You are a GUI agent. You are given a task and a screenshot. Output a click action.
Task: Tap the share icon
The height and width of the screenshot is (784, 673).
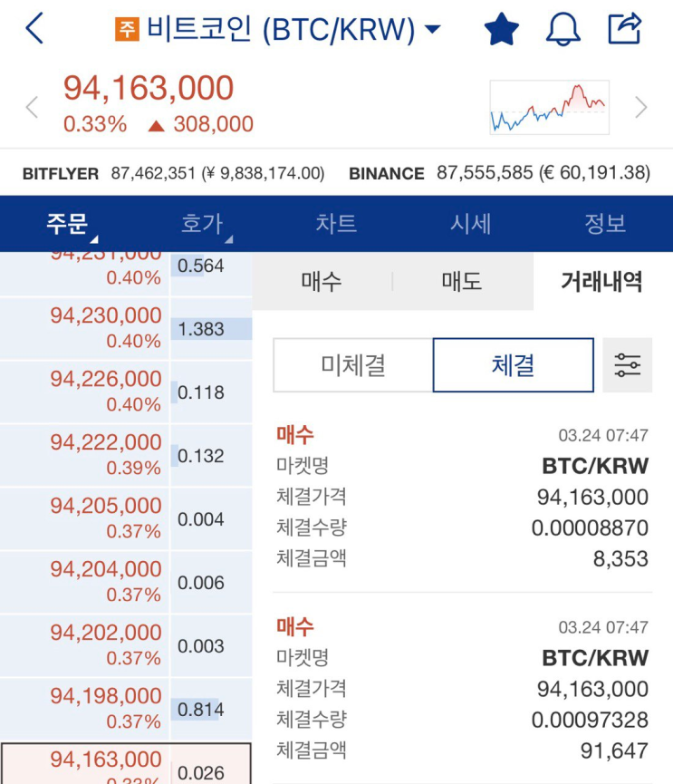click(x=625, y=28)
